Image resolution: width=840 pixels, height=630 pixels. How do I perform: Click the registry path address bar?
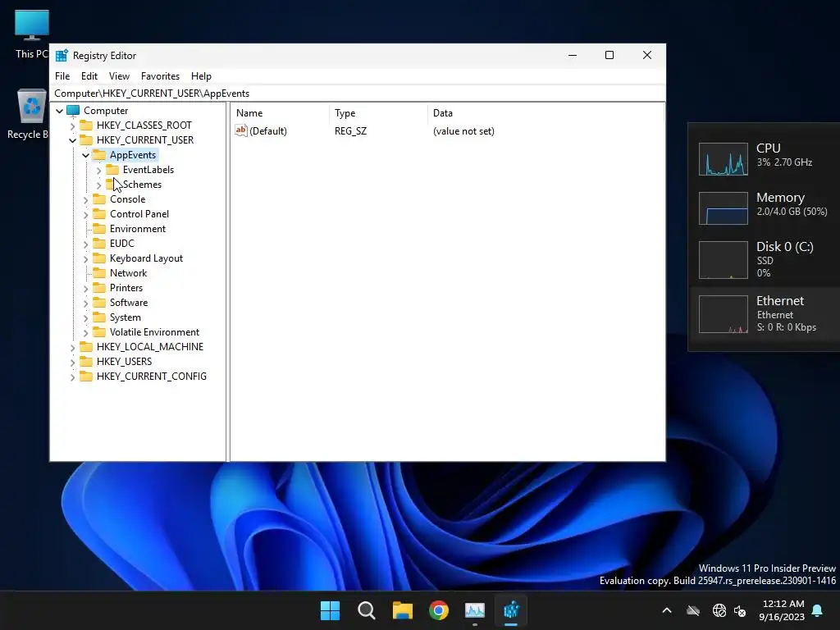pos(358,94)
